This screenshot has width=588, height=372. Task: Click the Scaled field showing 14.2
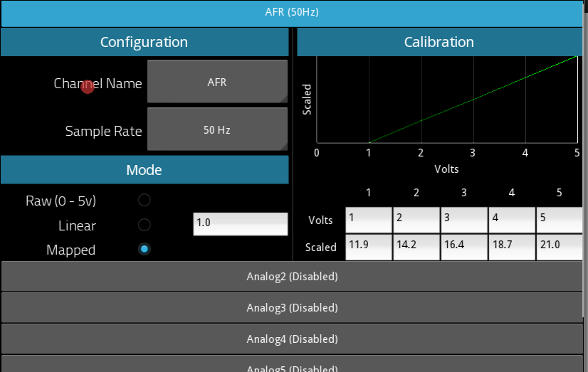tap(416, 248)
